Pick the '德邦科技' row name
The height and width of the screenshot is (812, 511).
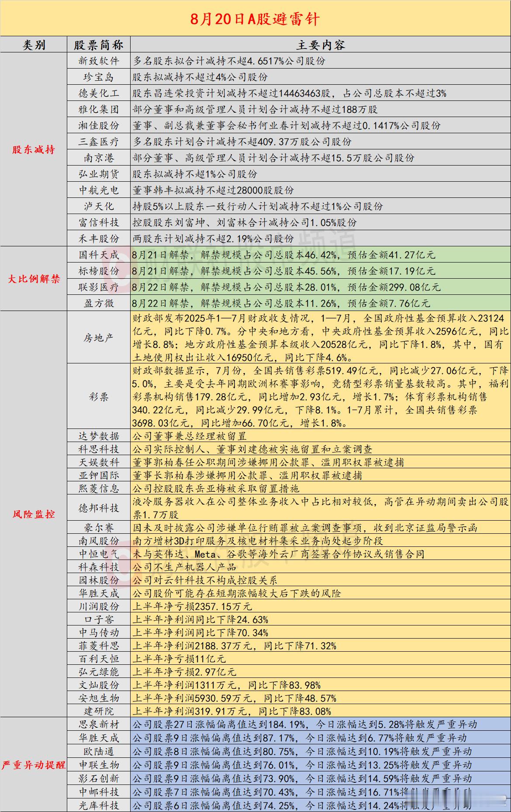(x=99, y=508)
